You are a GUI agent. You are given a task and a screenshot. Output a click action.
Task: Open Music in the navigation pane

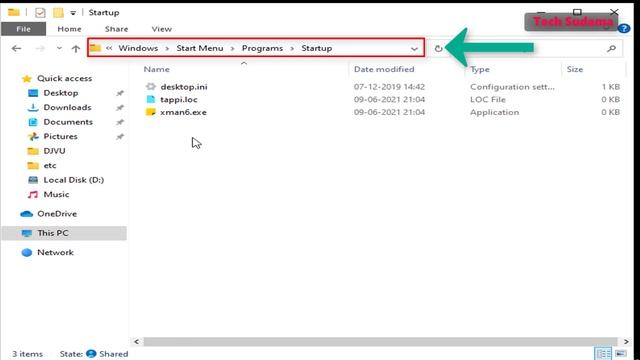point(56,195)
